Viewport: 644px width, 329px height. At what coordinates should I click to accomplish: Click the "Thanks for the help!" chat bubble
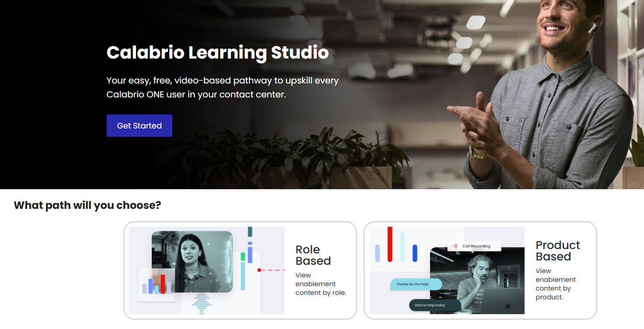click(416, 284)
